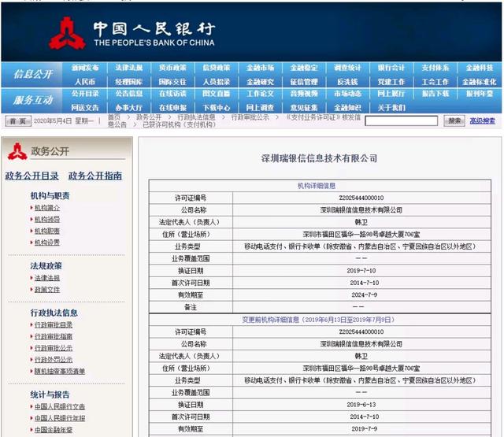Open 机构设置 sidebar link
Viewport: 504px width, 437px height.
47,243
